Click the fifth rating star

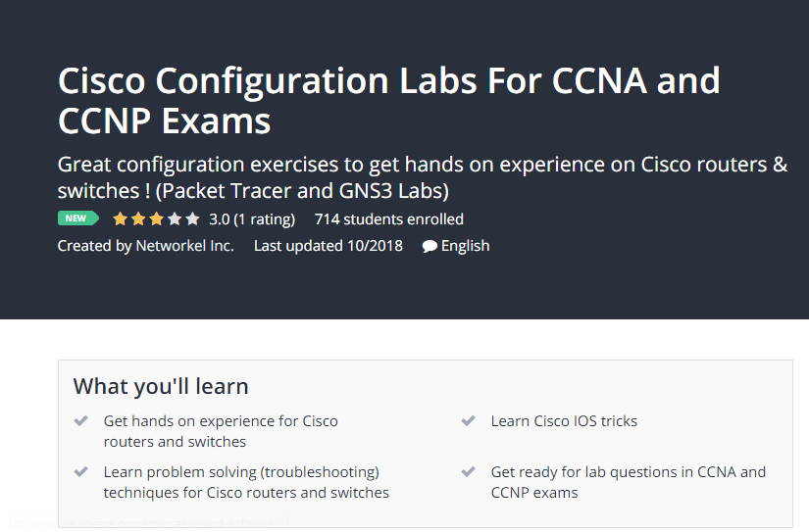(192, 219)
